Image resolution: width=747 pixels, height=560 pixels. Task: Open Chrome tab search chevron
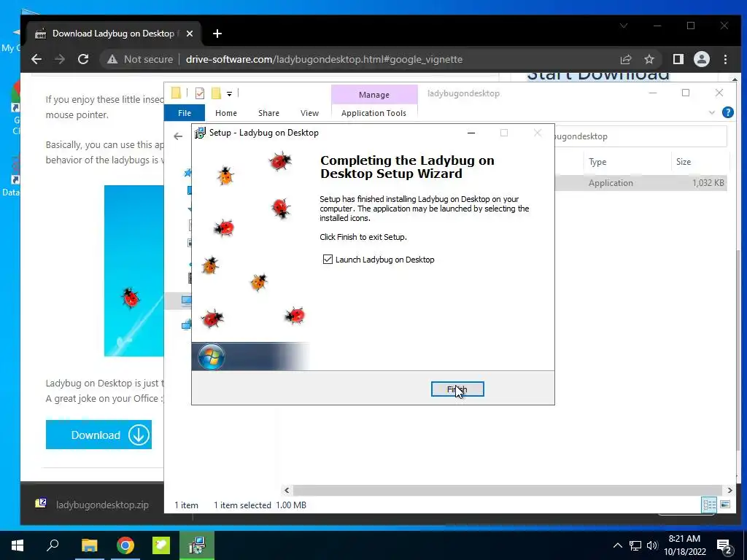point(624,26)
